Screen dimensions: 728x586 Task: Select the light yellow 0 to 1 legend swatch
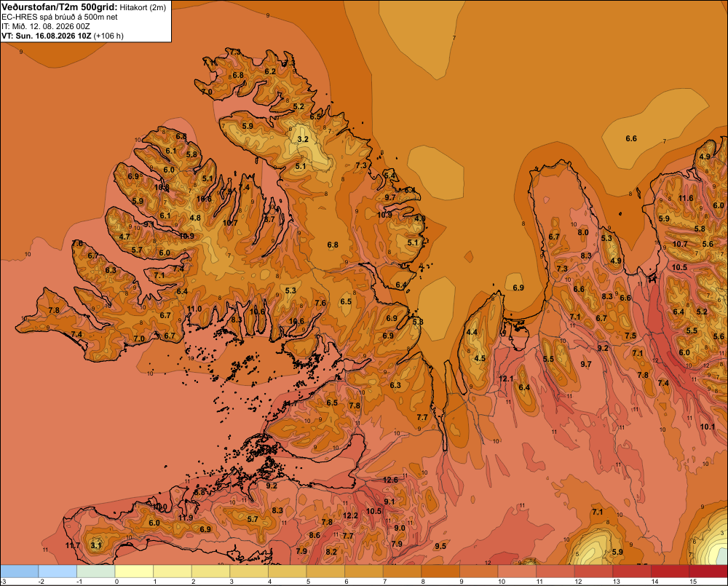pyautogui.click(x=134, y=571)
